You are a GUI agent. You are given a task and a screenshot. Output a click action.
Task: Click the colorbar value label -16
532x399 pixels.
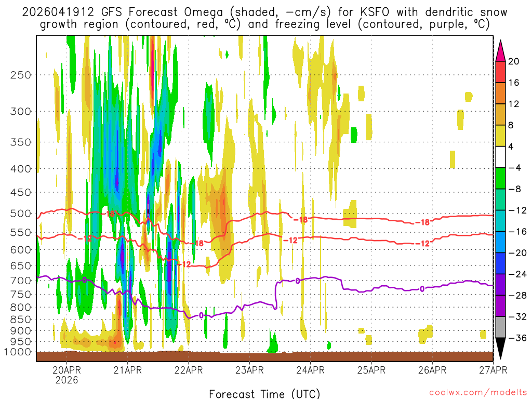[517, 232]
